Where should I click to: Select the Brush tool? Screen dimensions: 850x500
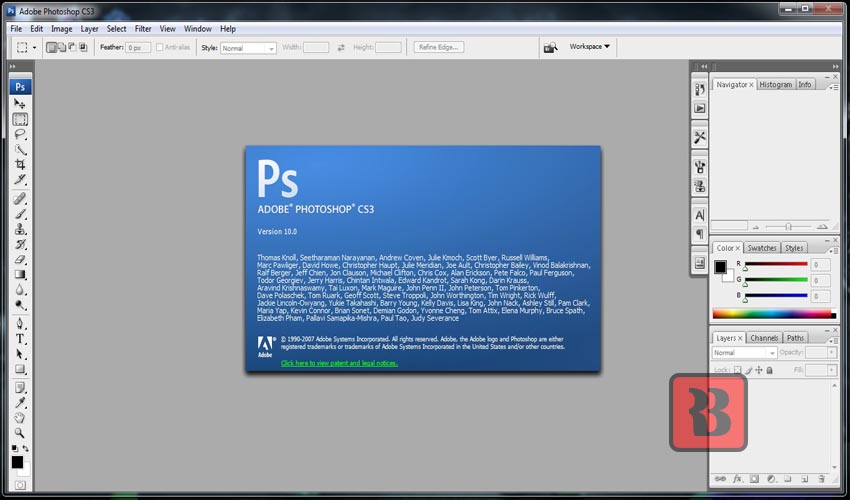point(20,214)
